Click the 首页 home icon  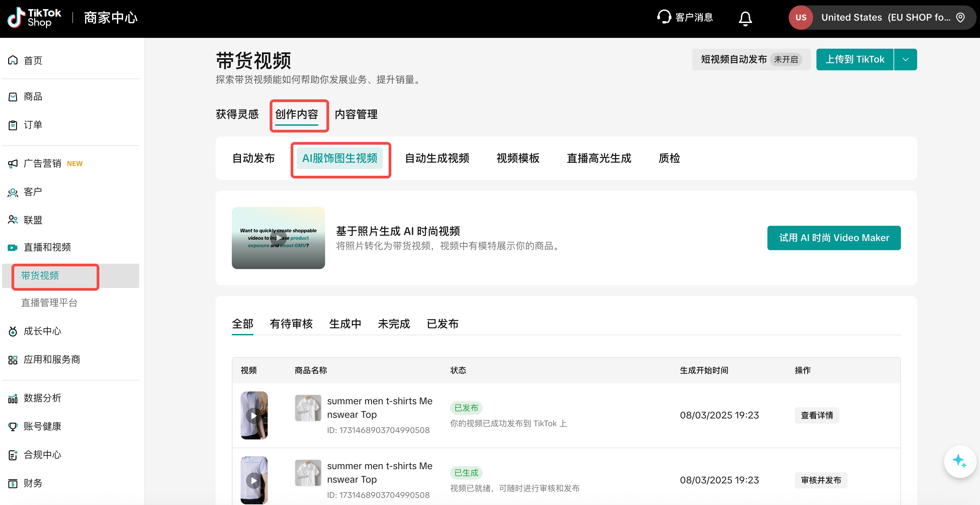13,60
